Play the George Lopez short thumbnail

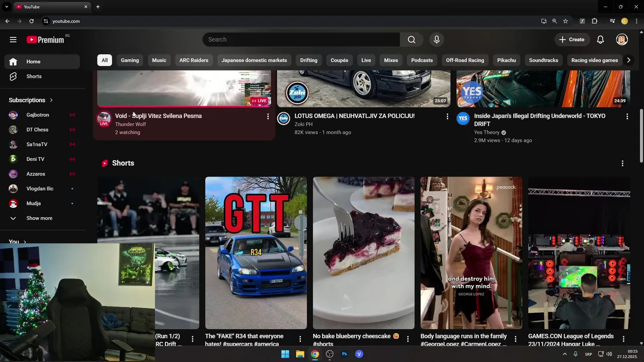click(471, 253)
